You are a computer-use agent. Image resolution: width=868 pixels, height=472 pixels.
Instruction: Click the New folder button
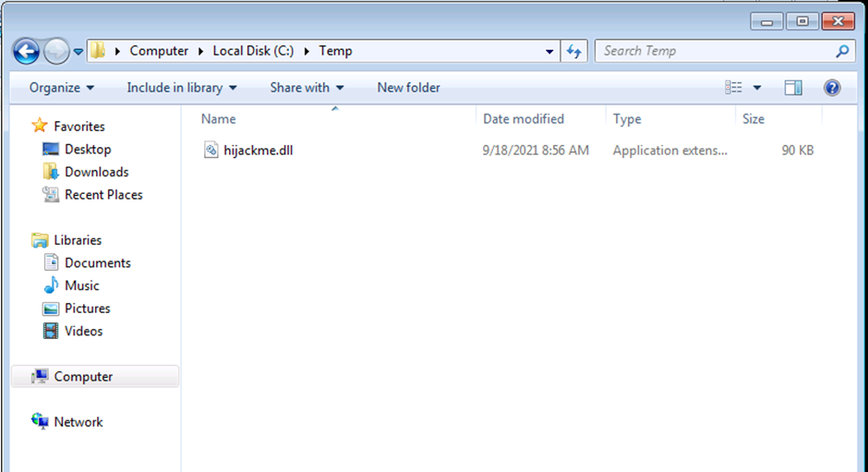(408, 88)
